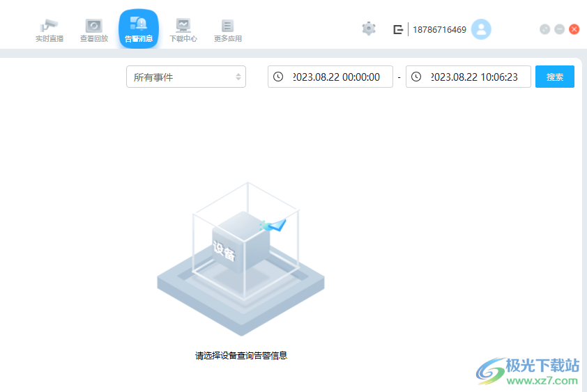Select the 告警消息 alarm messages tab

point(139,29)
